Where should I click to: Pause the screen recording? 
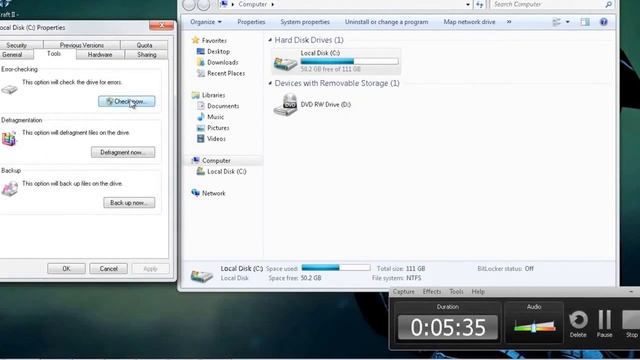[604, 324]
